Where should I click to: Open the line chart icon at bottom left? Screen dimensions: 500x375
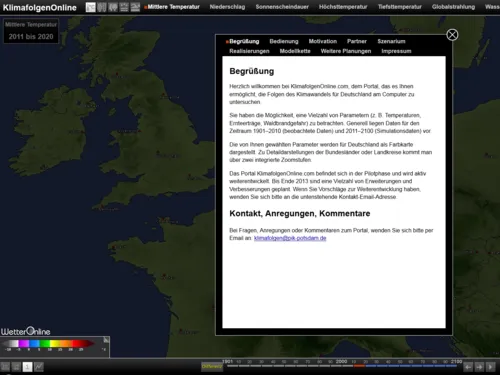tap(39, 367)
